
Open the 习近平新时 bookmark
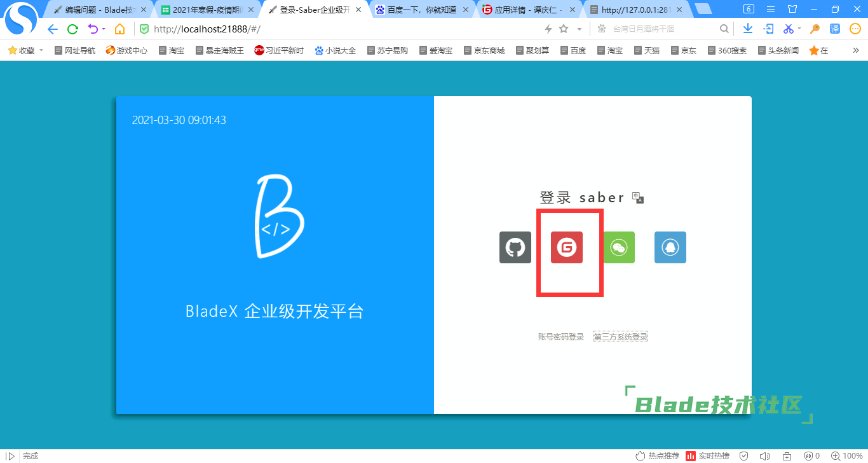(x=279, y=50)
